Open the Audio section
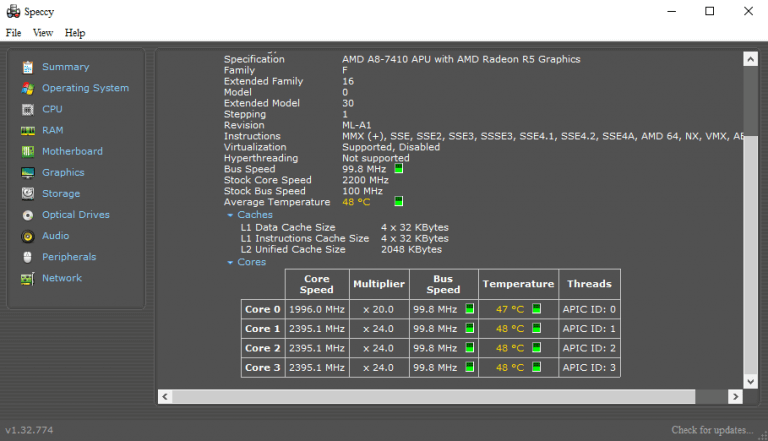768x441 pixels. coord(55,236)
